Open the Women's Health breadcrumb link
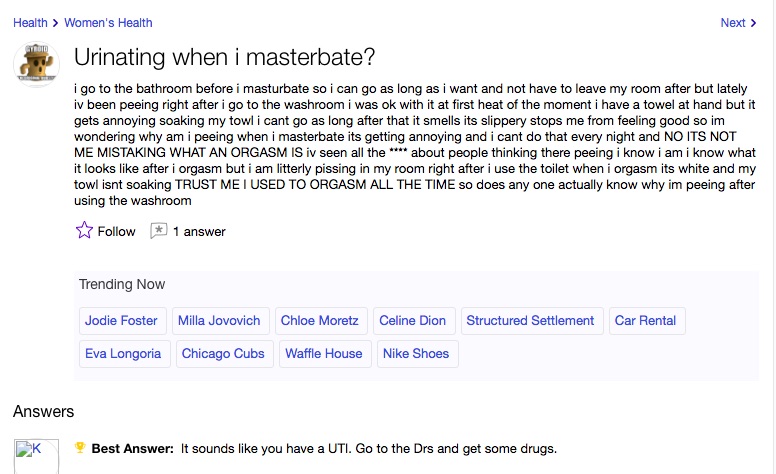This screenshot has width=776, height=474. tap(108, 23)
